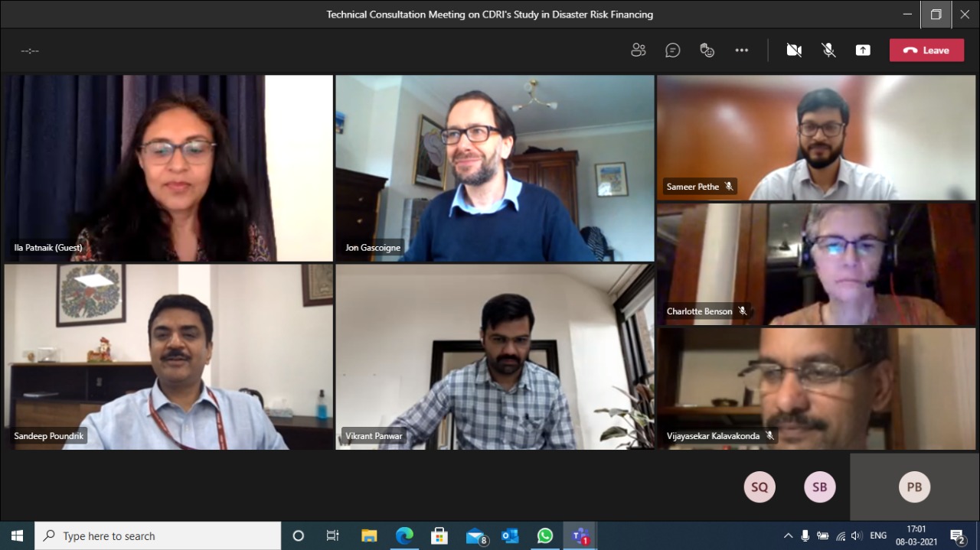
Task: Open volume control in system tray
Action: 857,535
